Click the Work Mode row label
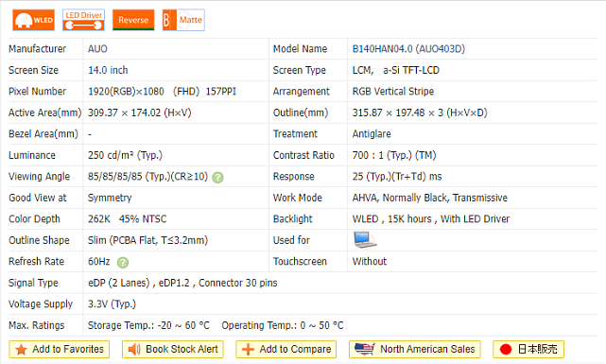Screen dimensions: 606x364 [298, 198]
